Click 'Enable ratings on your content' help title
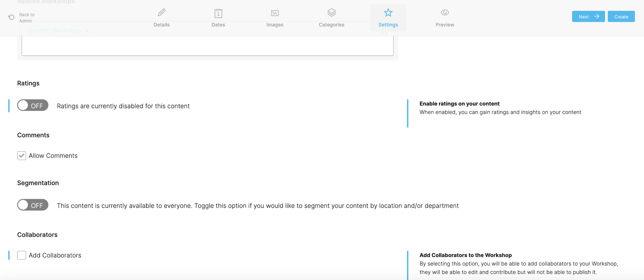 [x=459, y=104]
